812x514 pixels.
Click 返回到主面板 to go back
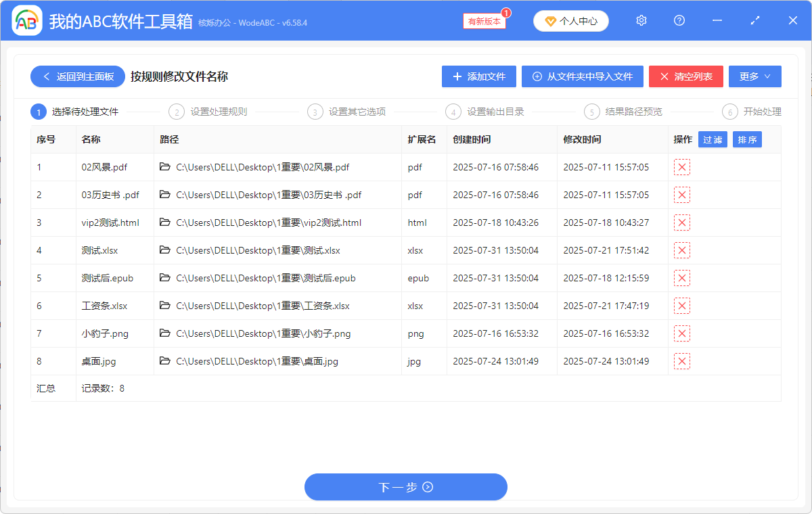tap(77, 76)
